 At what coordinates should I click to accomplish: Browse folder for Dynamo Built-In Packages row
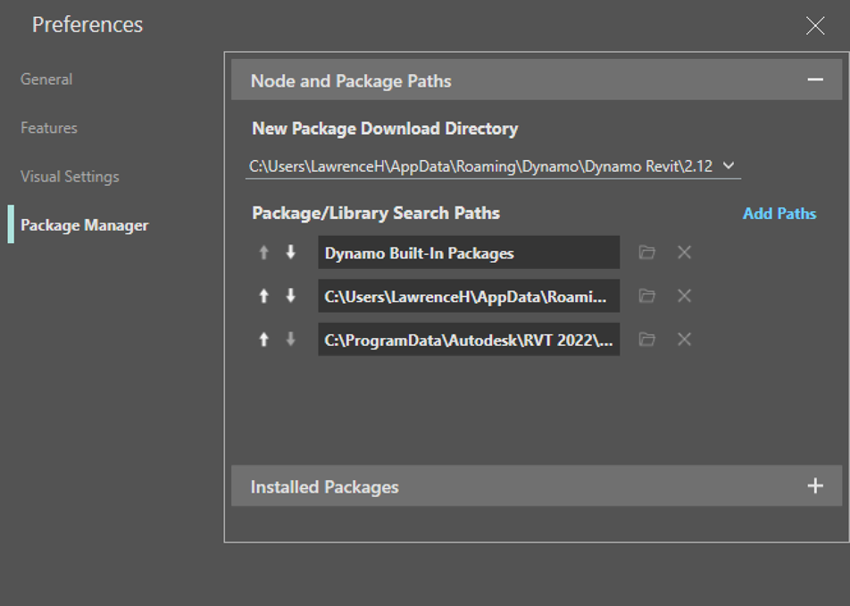point(647,252)
